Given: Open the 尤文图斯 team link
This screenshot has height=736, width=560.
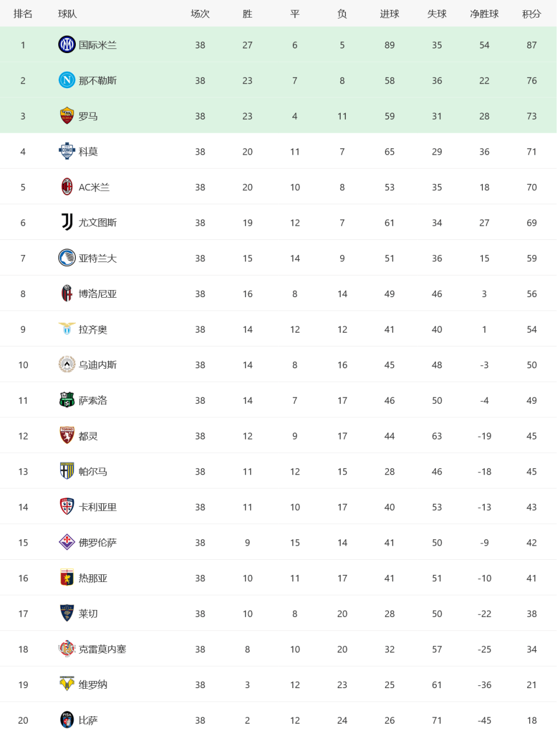Looking at the screenshot, I should [x=98, y=223].
